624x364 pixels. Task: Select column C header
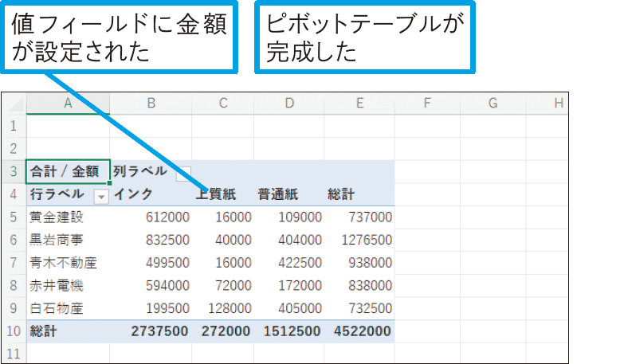pyautogui.click(x=223, y=103)
